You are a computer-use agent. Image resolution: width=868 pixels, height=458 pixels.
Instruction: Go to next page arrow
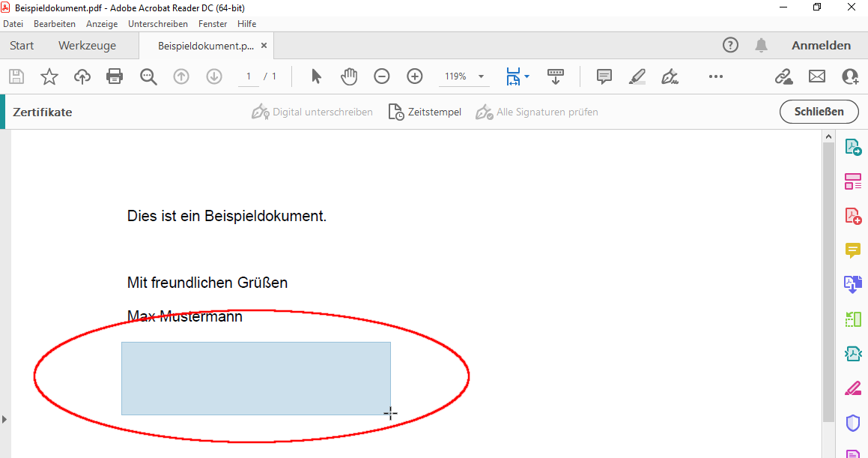214,76
